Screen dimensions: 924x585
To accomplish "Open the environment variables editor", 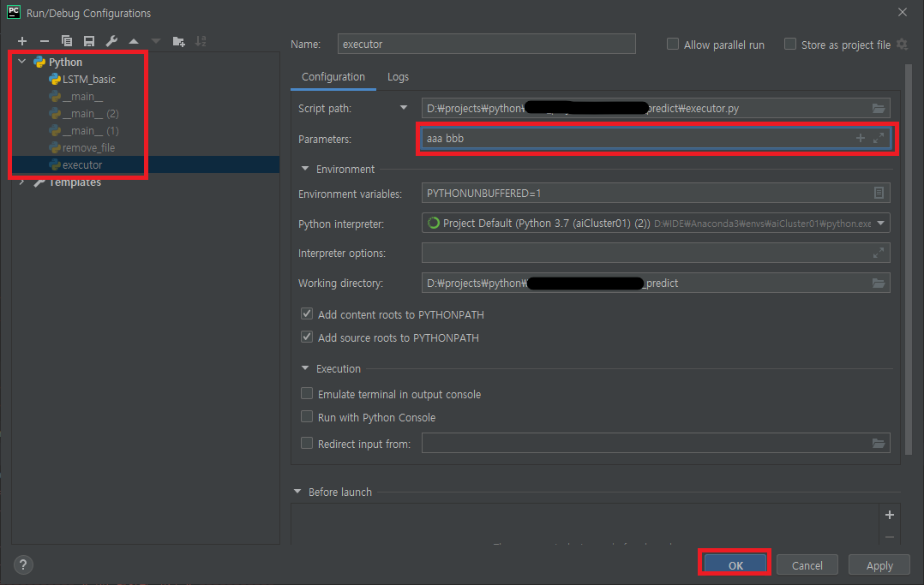I will [x=879, y=193].
